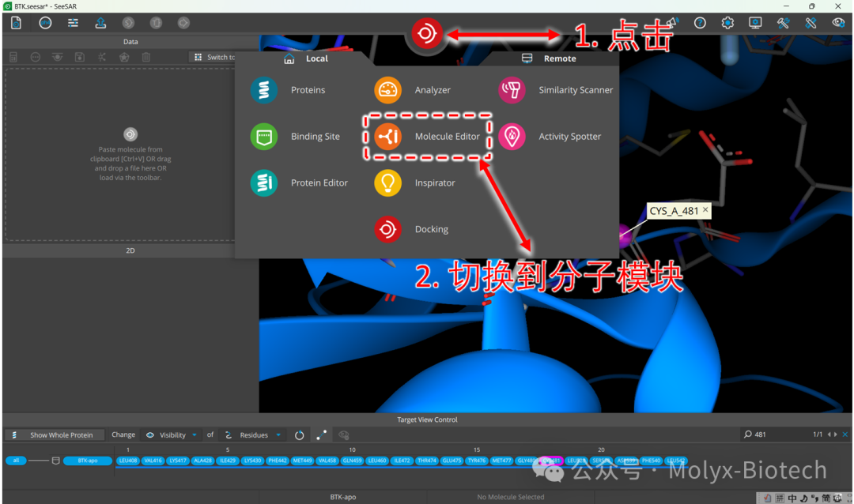Image resolution: width=854 pixels, height=504 pixels.
Task: Click the BTK-apo status bar label
Action: [343, 497]
